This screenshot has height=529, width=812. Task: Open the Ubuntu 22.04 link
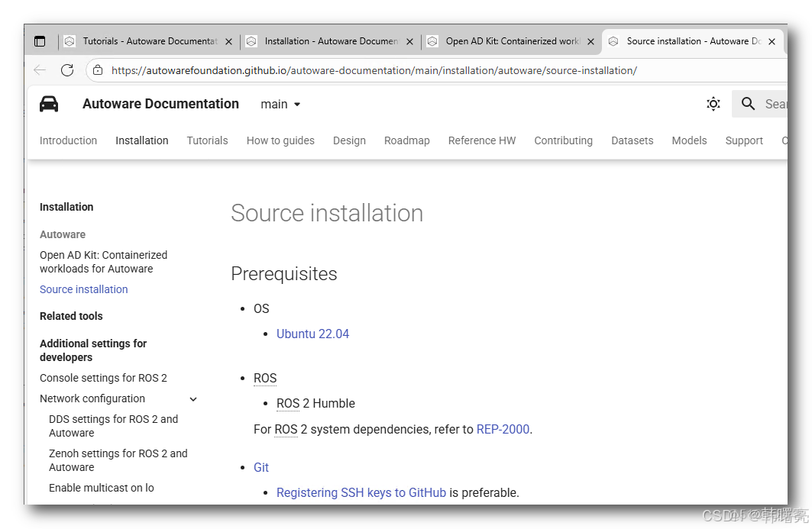tap(312, 334)
